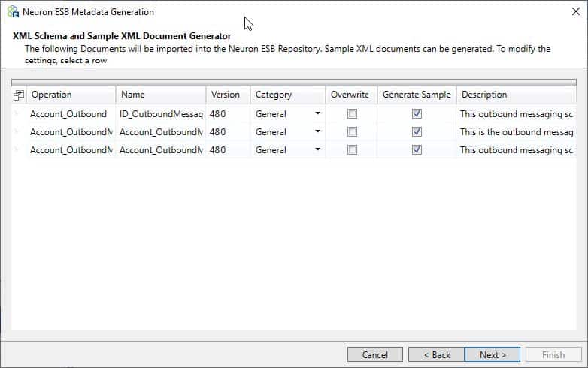
Task: Click the Name column header
Action: click(x=161, y=95)
